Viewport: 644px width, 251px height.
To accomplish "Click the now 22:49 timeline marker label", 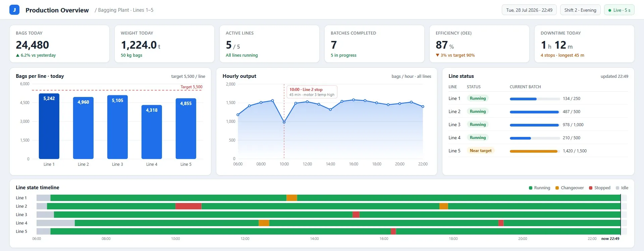I will [x=610, y=239].
